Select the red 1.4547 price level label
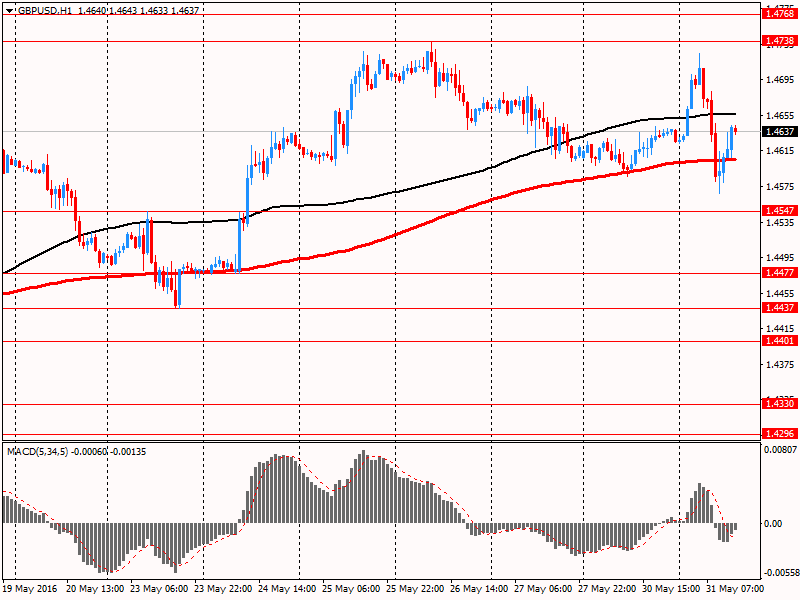The height and width of the screenshot is (600, 800). [x=779, y=211]
